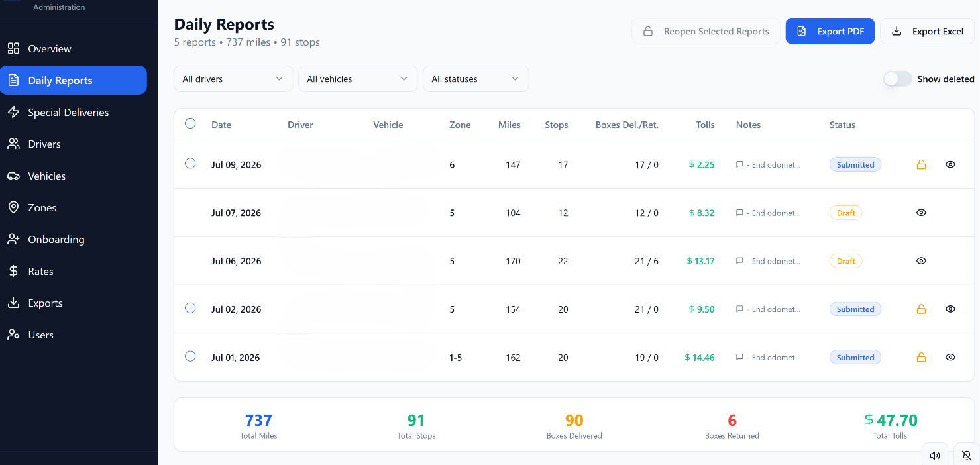Click the note icon in Jul 06 row
The image size is (980, 465).
[739, 262]
